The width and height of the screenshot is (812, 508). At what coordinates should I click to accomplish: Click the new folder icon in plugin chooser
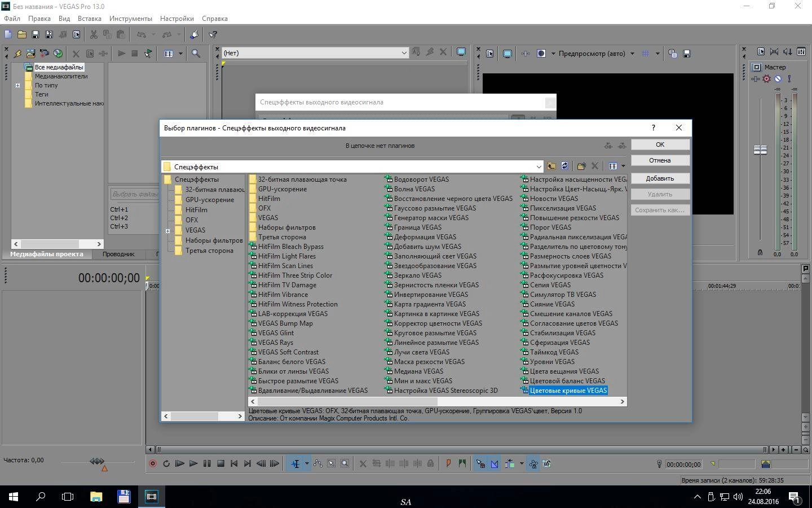(x=581, y=166)
